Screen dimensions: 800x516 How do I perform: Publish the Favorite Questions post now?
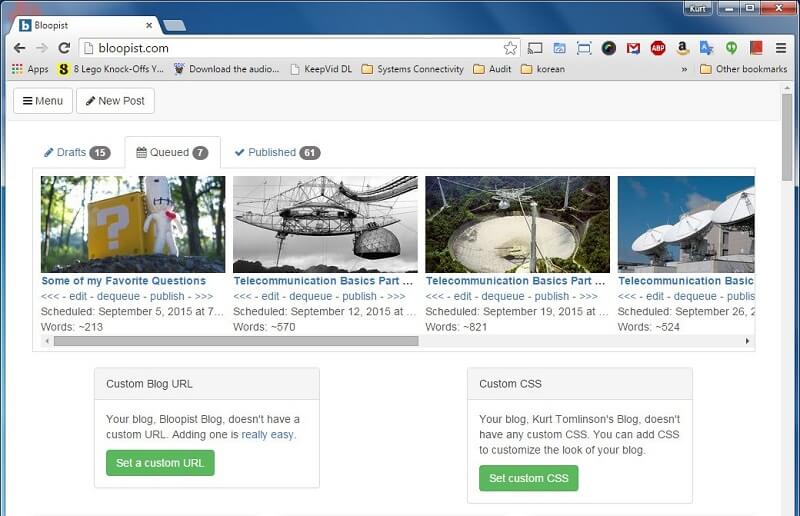(167, 296)
